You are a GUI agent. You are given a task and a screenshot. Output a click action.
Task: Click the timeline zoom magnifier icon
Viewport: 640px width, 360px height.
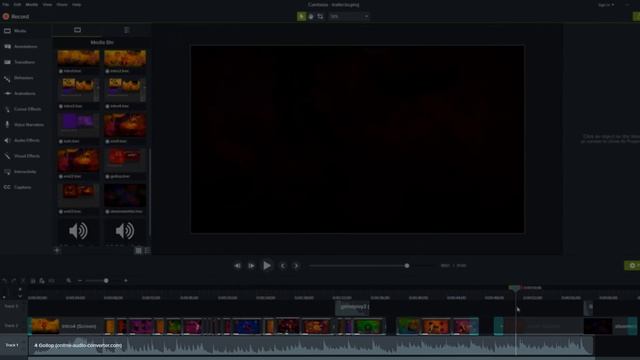click(69, 281)
